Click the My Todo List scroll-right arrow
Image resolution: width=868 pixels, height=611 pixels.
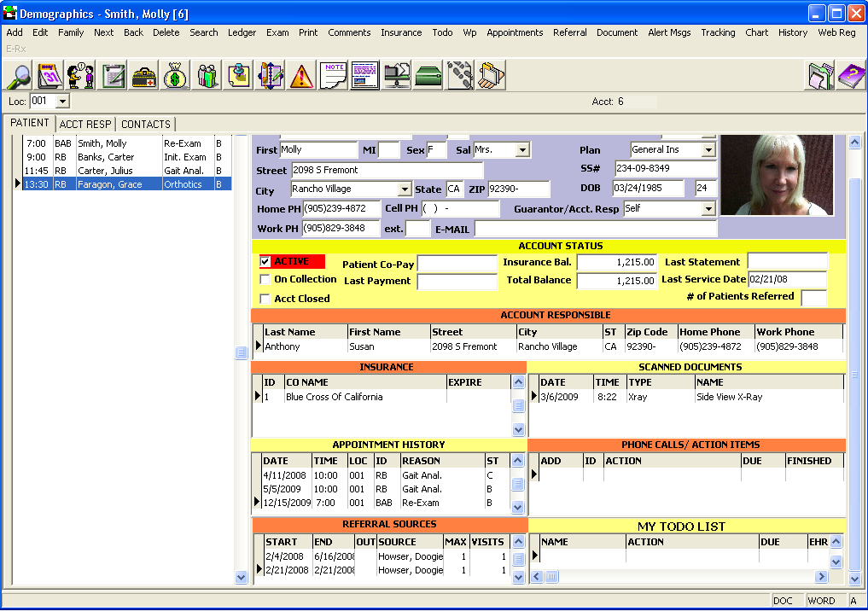tap(822, 577)
